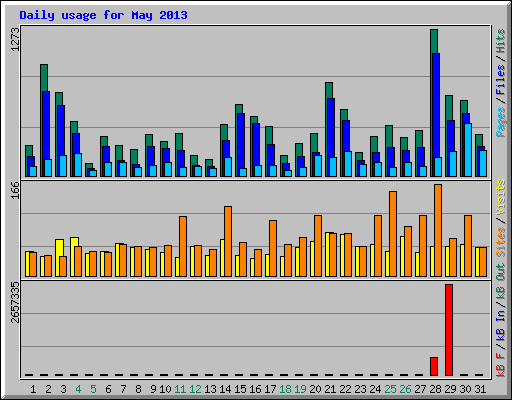Click the yellow Visits bar for day 3
The image size is (512, 400).
pos(59,248)
